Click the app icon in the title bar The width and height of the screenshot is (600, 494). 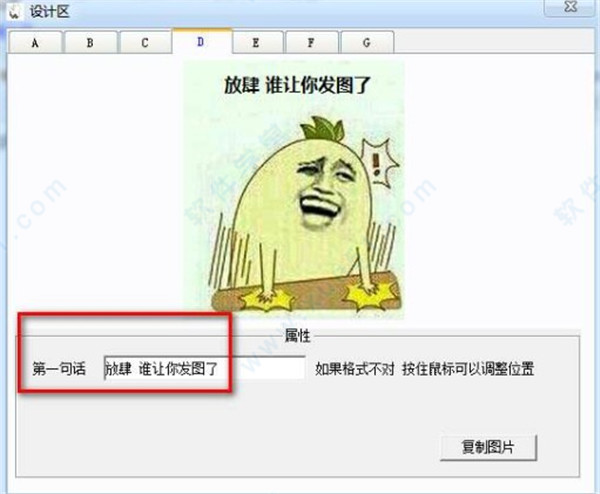coord(15,11)
